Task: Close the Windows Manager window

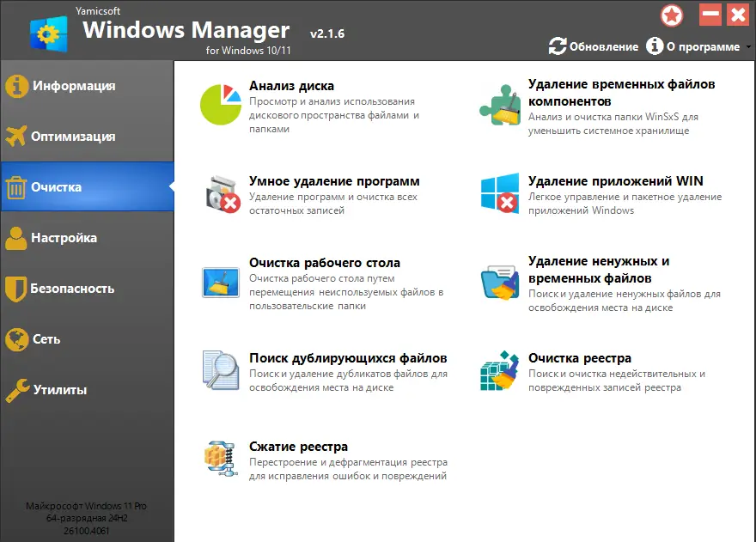Action: point(738,15)
